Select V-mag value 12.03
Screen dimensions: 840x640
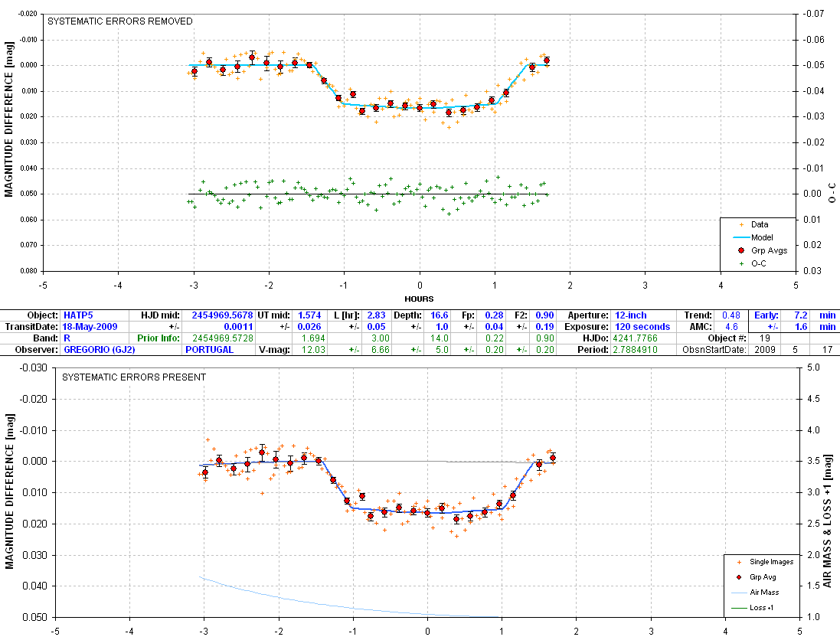(x=313, y=350)
